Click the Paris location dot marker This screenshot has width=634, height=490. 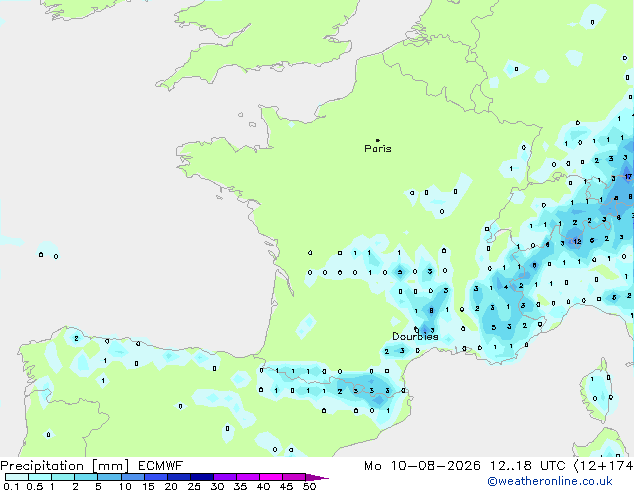tap(378, 140)
